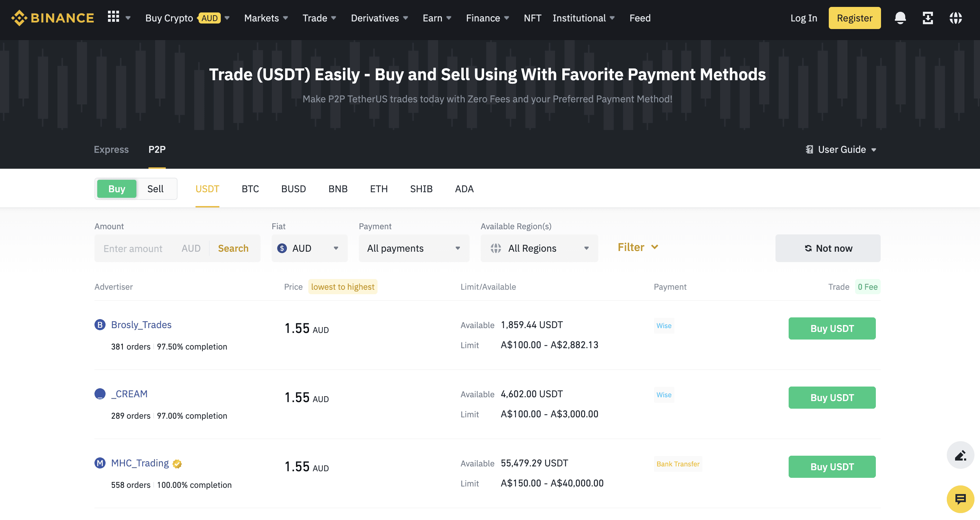
Task: Click the Binance logo
Action: click(x=53, y=18)
